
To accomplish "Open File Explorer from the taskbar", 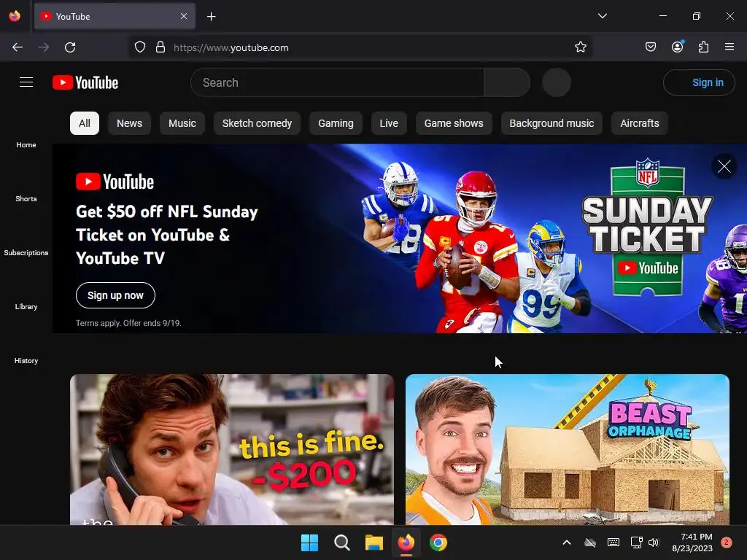I will click(x=374, y=542).
